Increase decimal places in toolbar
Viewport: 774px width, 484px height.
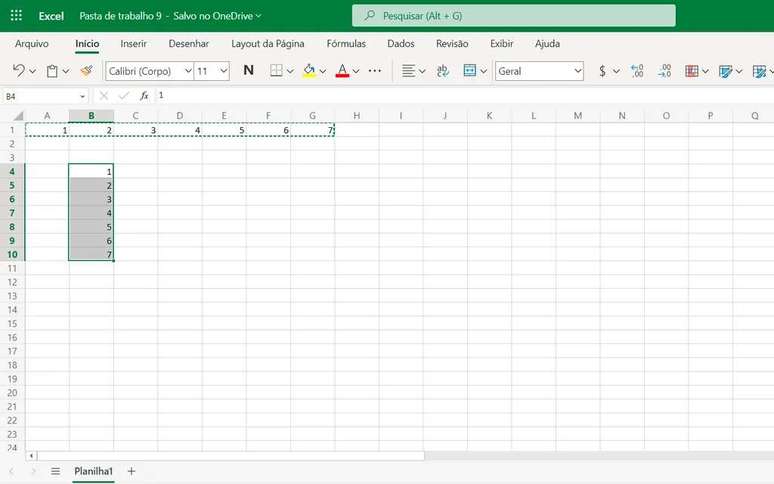637,71
